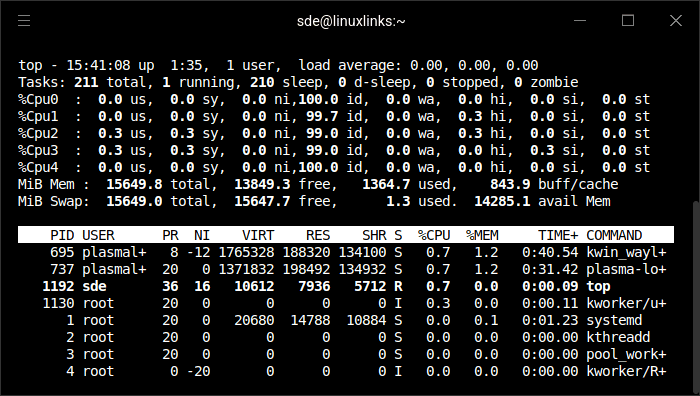Click the MiB Swap summary line

[x=314, y=201]
